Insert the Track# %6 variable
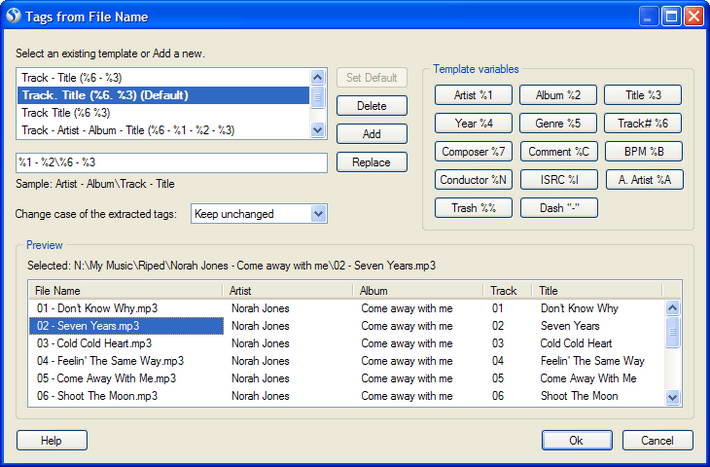Viewport: 710px width, 467px height. tap(643, 123)
